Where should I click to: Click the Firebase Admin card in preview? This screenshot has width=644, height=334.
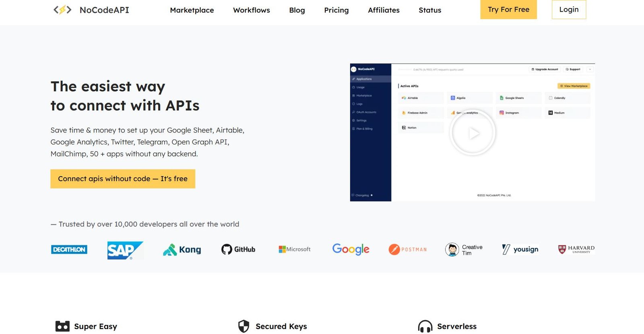tap(421, 113)
